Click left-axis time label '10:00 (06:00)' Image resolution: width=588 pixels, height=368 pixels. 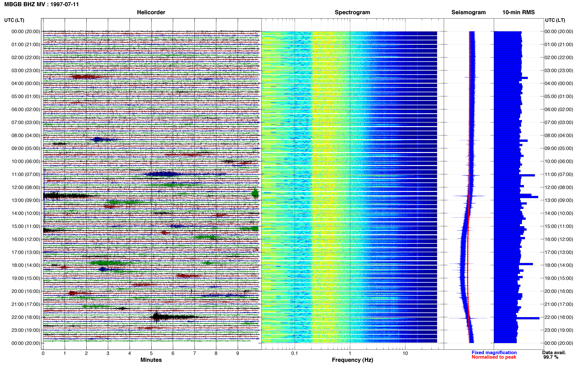26,161
